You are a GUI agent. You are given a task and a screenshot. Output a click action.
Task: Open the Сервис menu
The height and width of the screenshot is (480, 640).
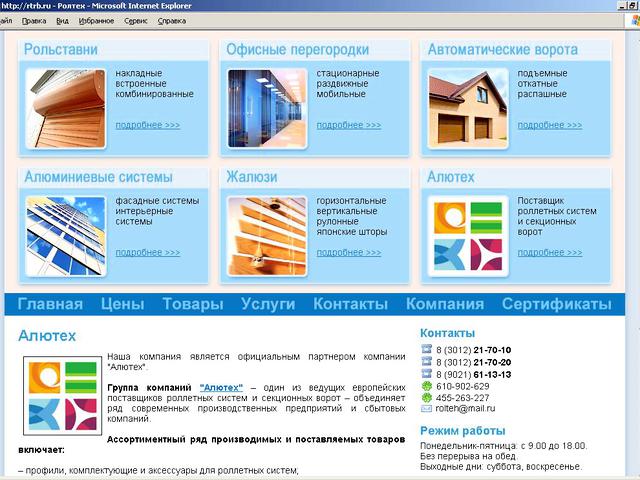pyautogui.click(x=136, y=21)
